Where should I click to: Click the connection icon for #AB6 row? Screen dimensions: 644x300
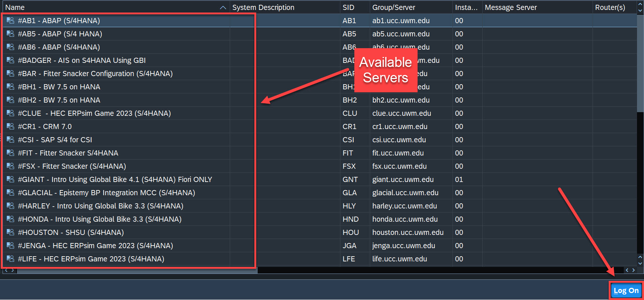click(x=10, y=47)
